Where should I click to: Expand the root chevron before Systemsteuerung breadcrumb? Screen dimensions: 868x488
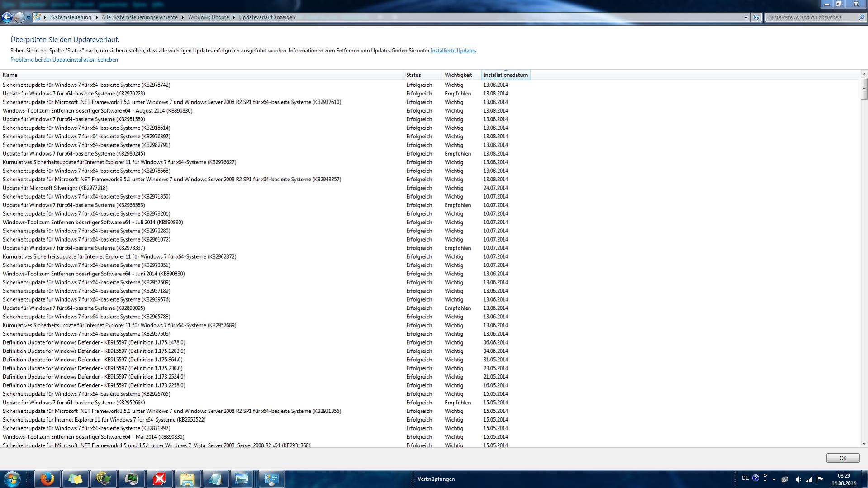[x=45, y=17]
